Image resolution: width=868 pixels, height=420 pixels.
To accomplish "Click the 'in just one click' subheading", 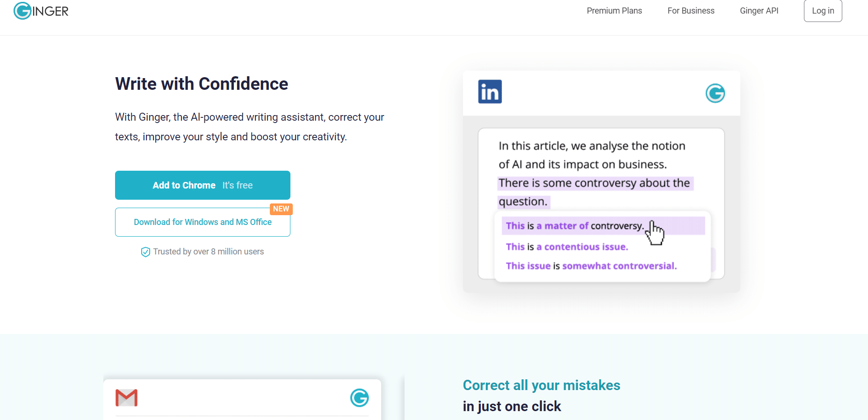I will click(x=512, y=406).
